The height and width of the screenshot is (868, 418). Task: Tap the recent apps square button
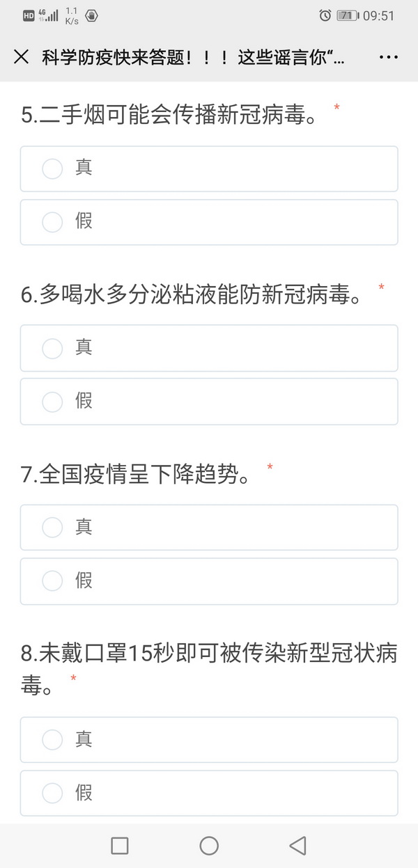[118, 846]
